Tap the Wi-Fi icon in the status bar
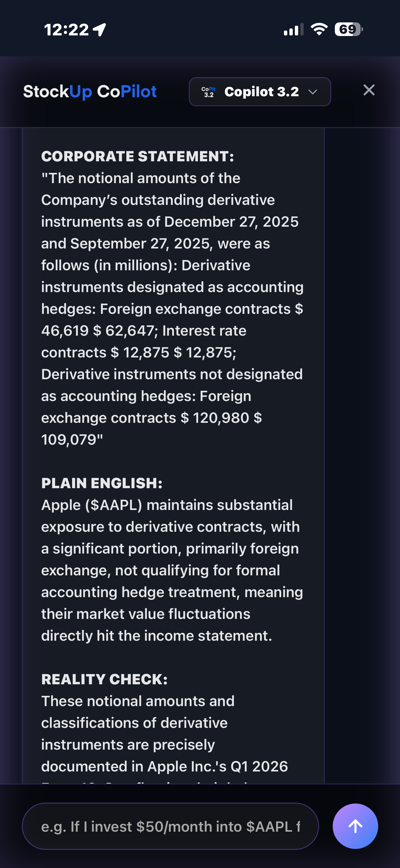 coord(318,30)
